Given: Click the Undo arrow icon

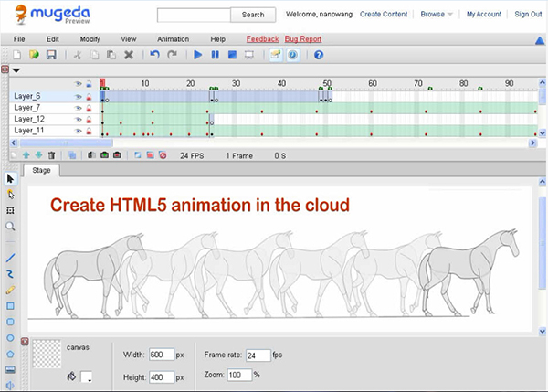Looking at the screenshot, I should [153, 56].
